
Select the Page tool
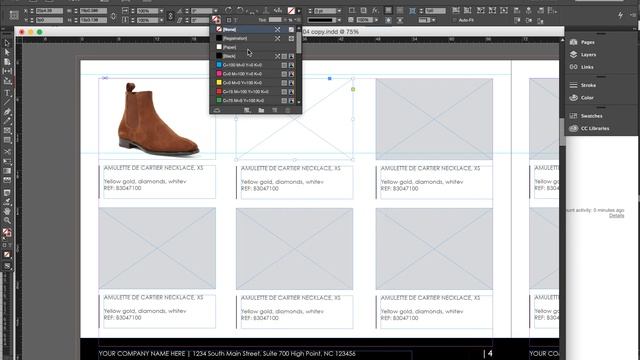(x=7, y=62)
